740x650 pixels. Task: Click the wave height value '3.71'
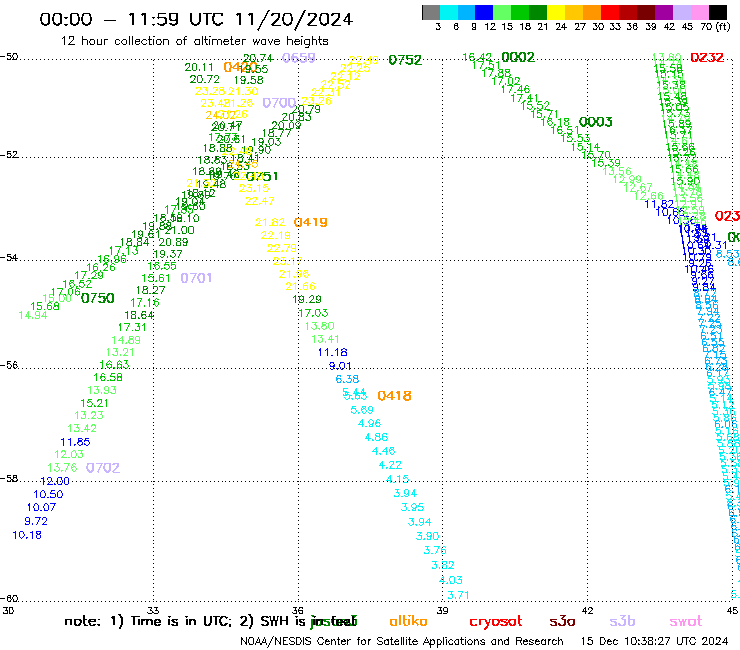point(458,596)
